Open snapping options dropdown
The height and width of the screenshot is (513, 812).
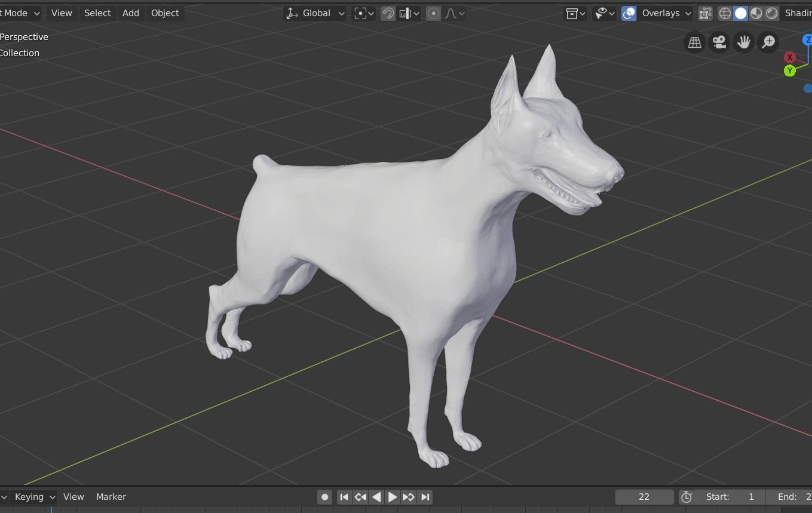tap(409, 13)
